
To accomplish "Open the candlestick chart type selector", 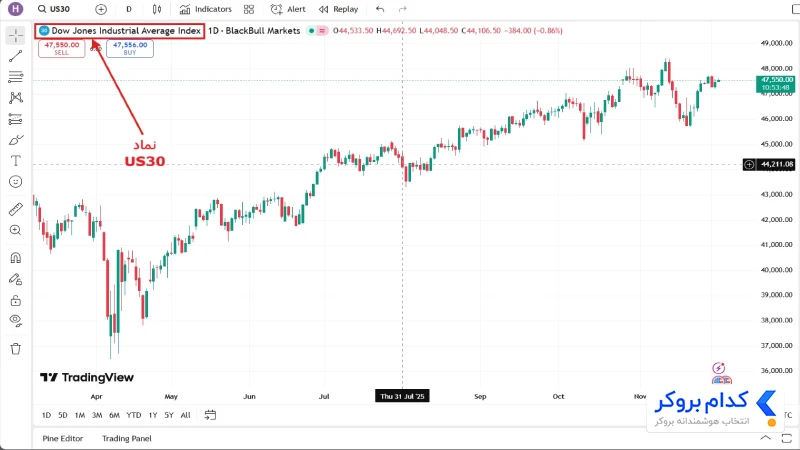I will [157, 9].
